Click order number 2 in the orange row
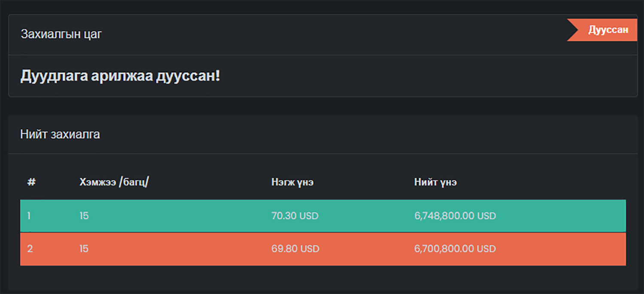Screen dimensions: 644x294 [30, 249]
